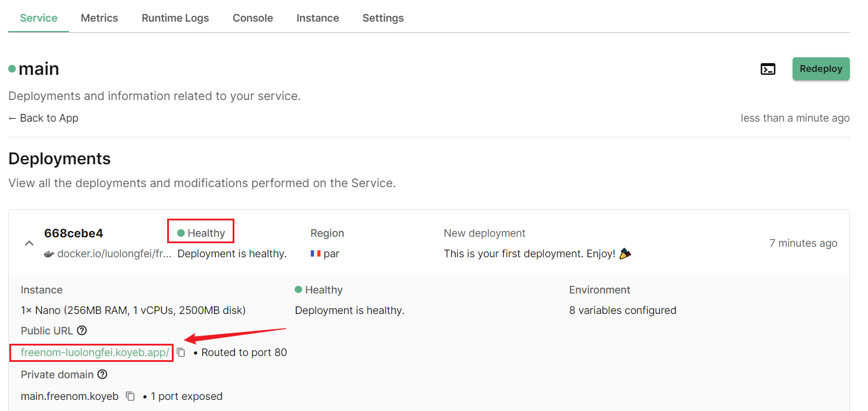
Task: Click the main service title
Action: pyautogui.click(x=39, y=69)
